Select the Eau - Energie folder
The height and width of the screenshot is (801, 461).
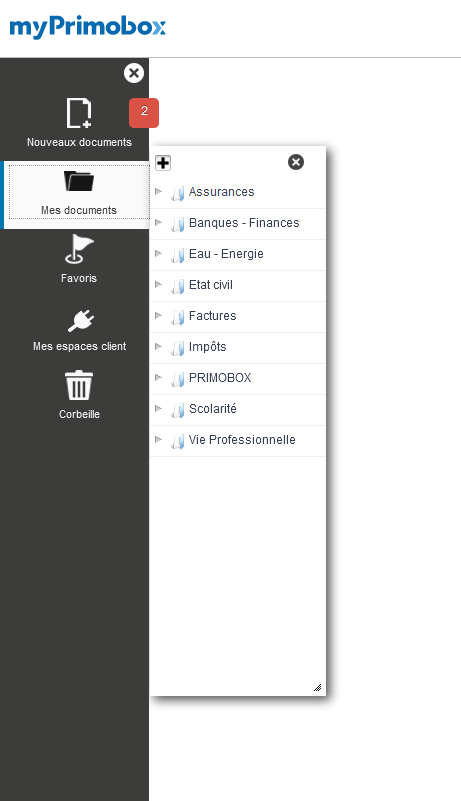(238, 254)
